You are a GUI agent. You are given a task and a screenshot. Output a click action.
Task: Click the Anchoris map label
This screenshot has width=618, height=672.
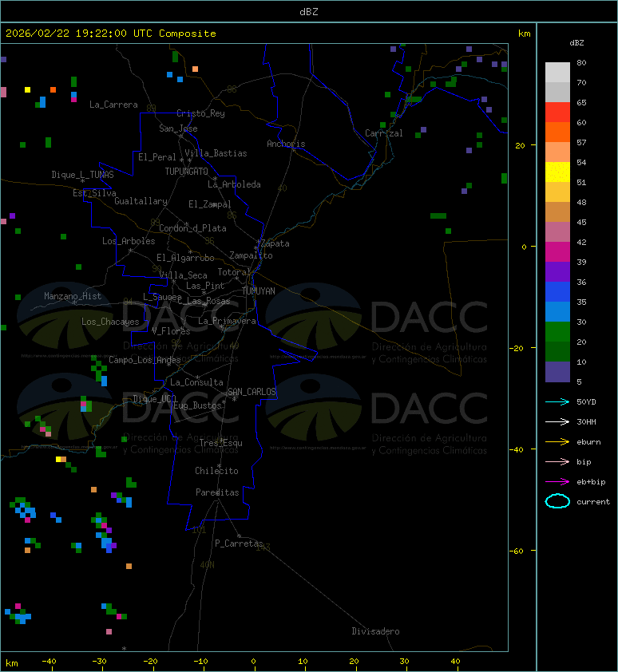(286, 144)
